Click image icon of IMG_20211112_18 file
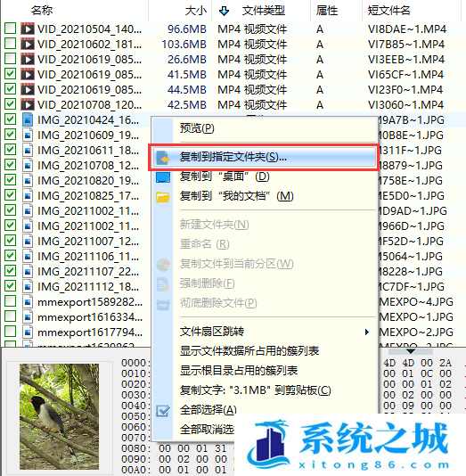 [x=28, y=286]
